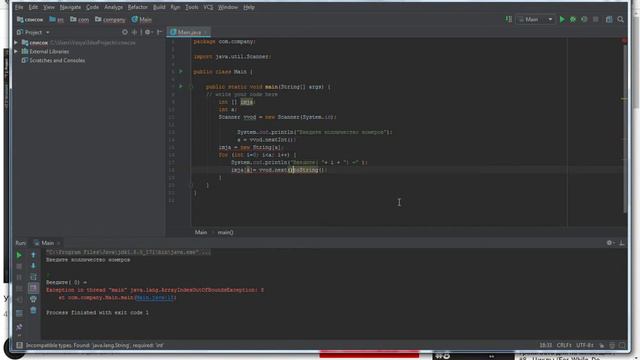Open the Navigate menu
Image resolution: width=640 pixels, height=360 pixels.
[70, 7]
